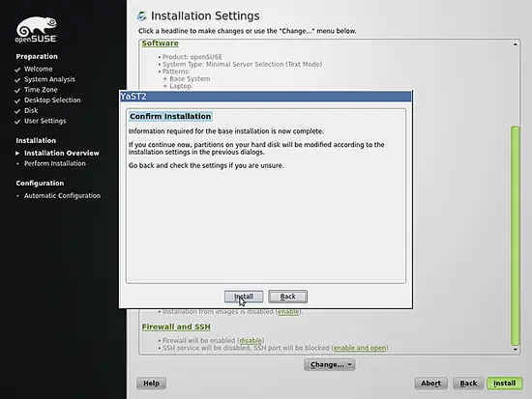Viewport: 532px width, 399px height.
Task: Click the 'Product: openSUSE' line
Action: click(x=192, y=57)
